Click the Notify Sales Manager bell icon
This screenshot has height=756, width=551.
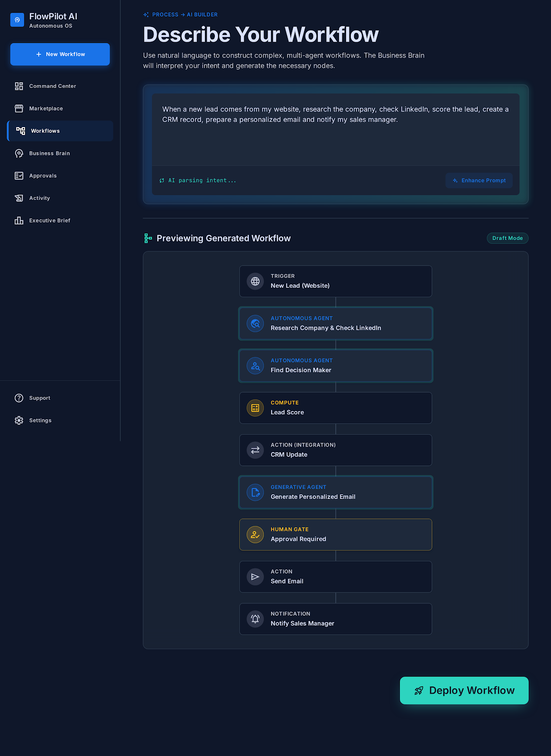(x=255, y=619)
